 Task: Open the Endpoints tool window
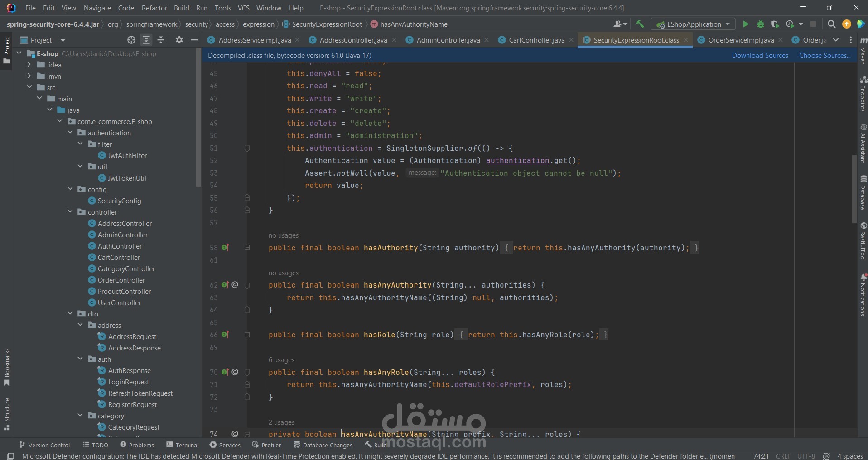click(x=863, y=94)
